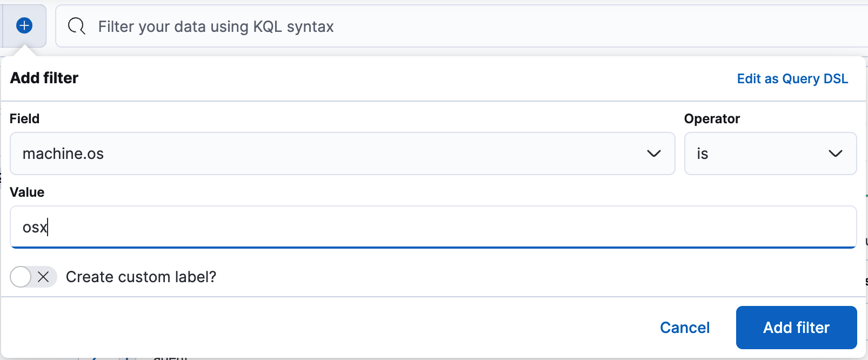The height and width of the screenshot is (360, 868).
Task: Click the chevron icon in the Field combobox
Action: pyautogui.click(x=655, y=154)
